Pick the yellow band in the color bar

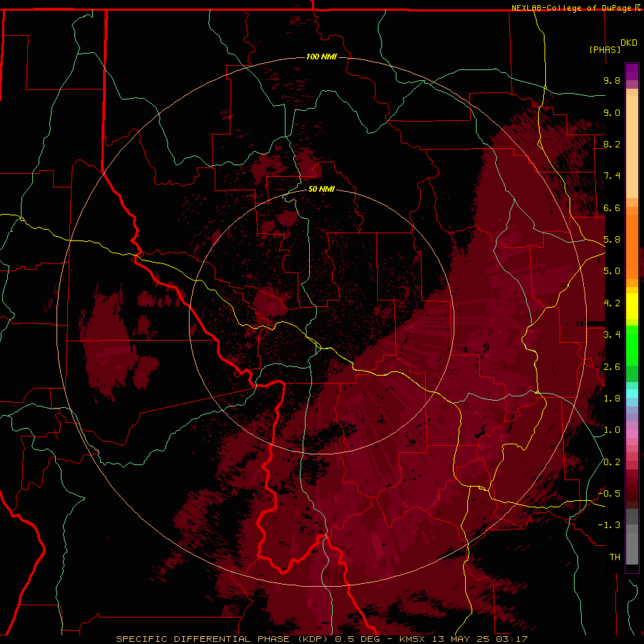(632, 306)
